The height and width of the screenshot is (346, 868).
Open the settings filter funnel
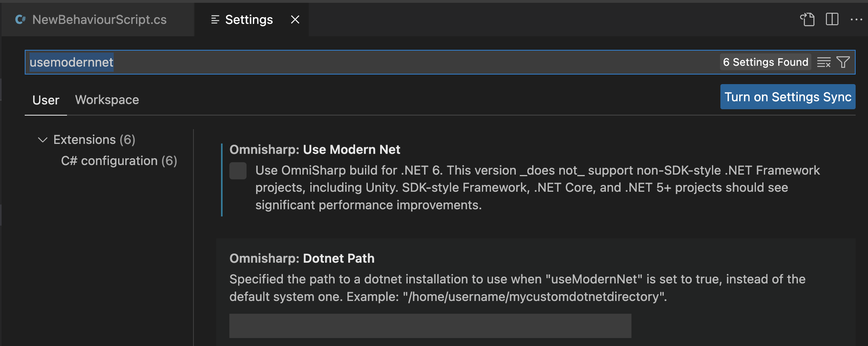[843, 62]
